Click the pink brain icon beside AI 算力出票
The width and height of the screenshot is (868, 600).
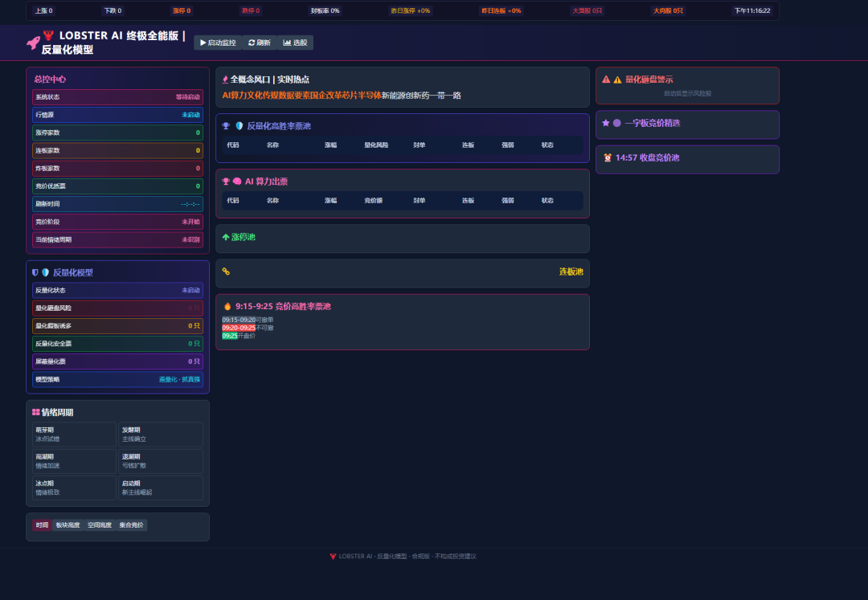(x=237, y=182)
